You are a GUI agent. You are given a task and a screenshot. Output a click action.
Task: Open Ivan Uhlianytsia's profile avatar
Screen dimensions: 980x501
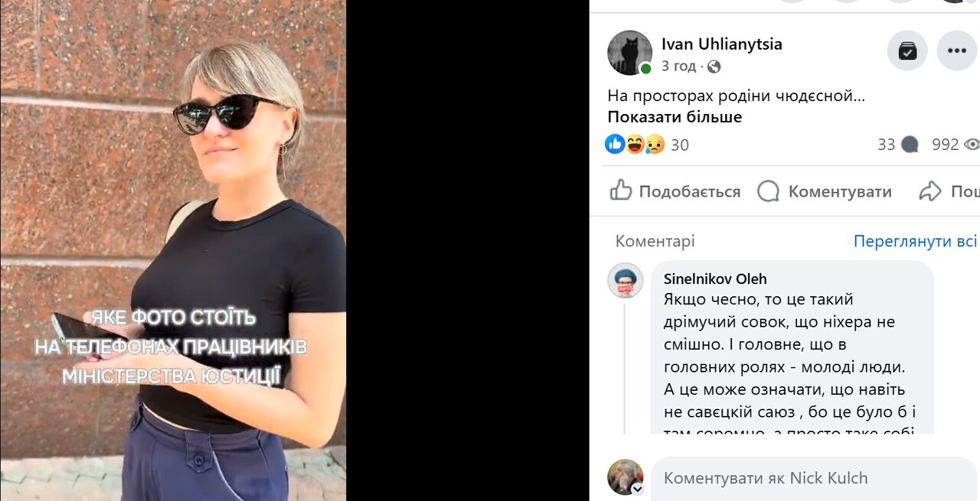(629, 52)
